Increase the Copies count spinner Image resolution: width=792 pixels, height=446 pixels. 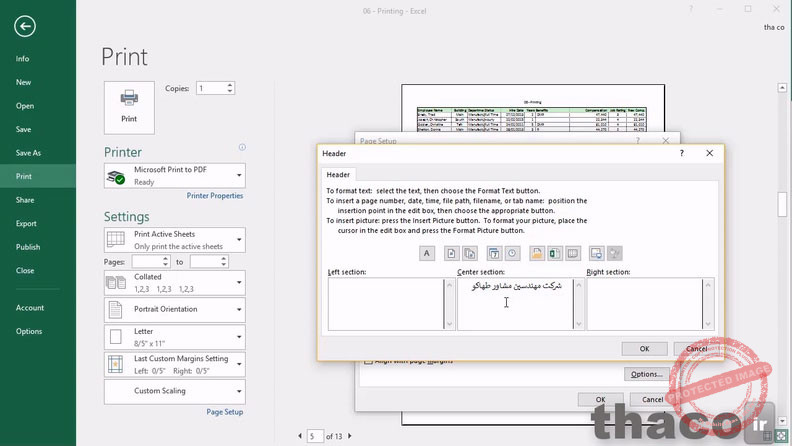tap(230, 85)
